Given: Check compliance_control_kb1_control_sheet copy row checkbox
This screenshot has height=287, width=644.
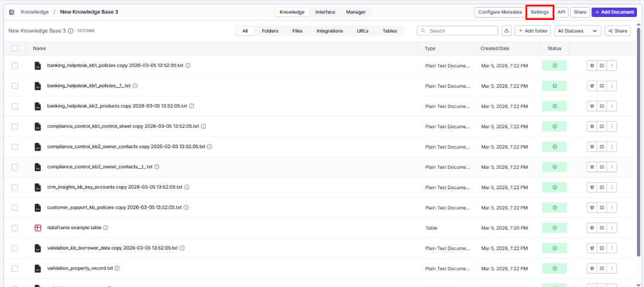Looking at the screenshot, I should [x=15, y=127].
